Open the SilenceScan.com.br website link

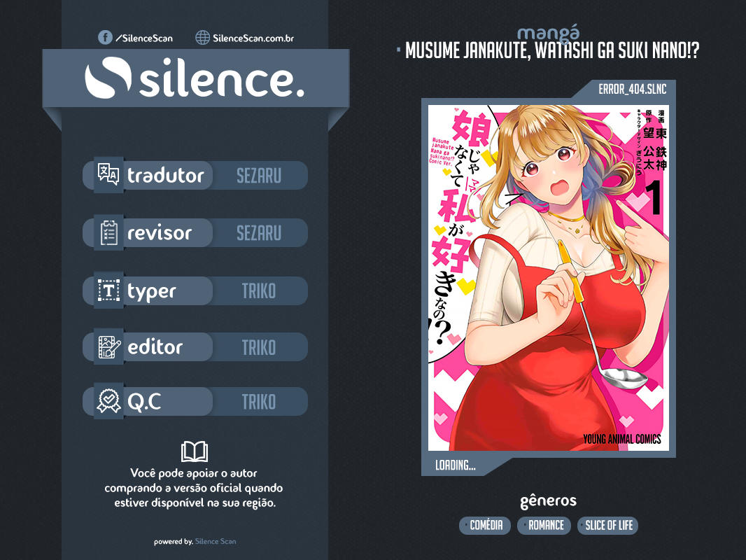(x=253, y=38)
